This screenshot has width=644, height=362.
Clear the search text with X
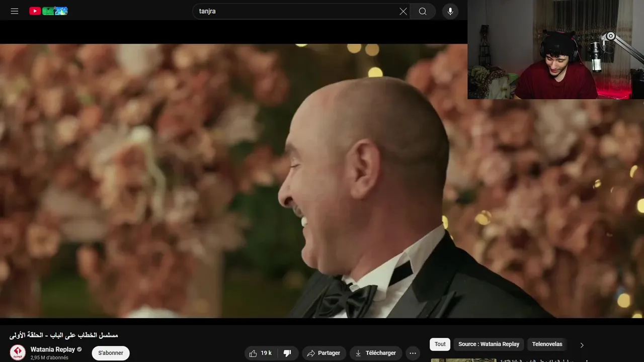[x=403, y=11]
